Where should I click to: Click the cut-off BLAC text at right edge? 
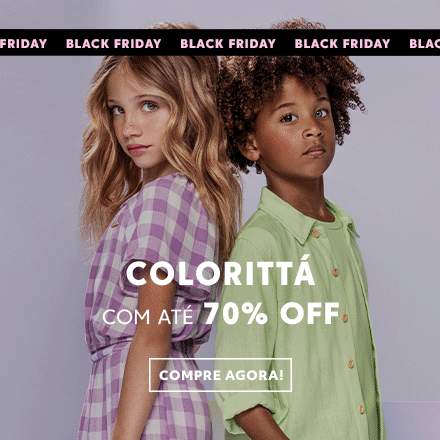(x=425, y=44)
